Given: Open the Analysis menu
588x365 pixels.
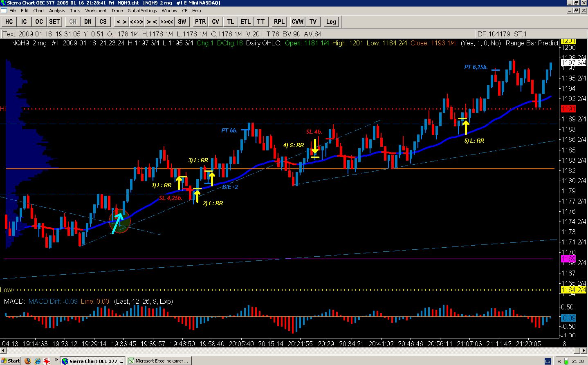Looking at the screenshot, I should (x=57, y=11).
